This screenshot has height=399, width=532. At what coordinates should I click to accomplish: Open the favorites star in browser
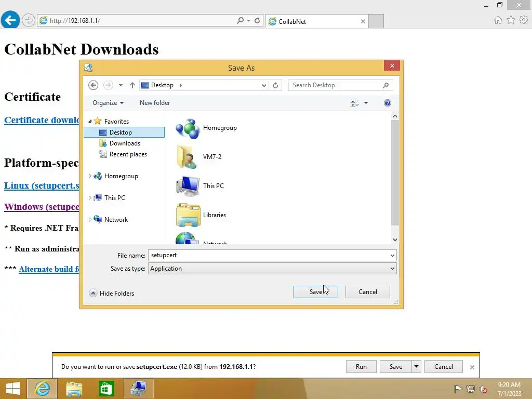(x=511, y=20)
